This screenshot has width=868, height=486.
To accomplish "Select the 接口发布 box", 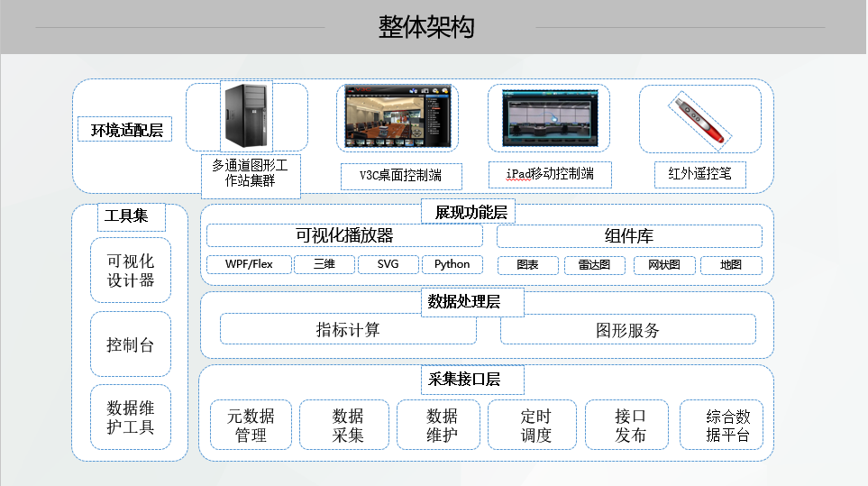I will click(x=626, y=425).
